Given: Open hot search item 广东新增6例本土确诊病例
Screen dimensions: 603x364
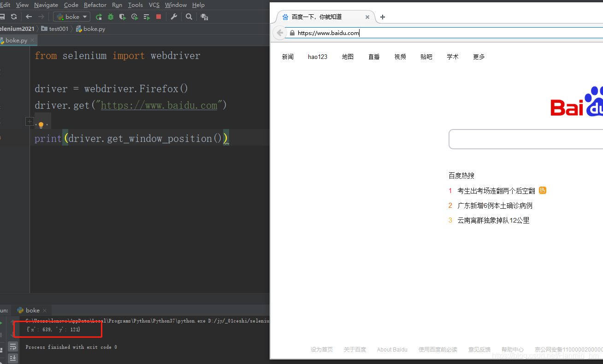Looking at the screenshot, I should pyautogui.click(x=495, y=205).
